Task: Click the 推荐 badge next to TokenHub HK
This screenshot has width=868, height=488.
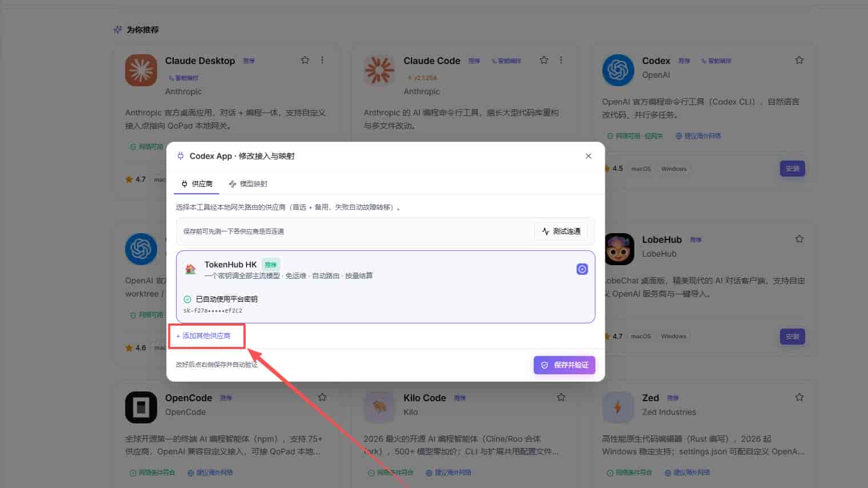Action: 271,265
